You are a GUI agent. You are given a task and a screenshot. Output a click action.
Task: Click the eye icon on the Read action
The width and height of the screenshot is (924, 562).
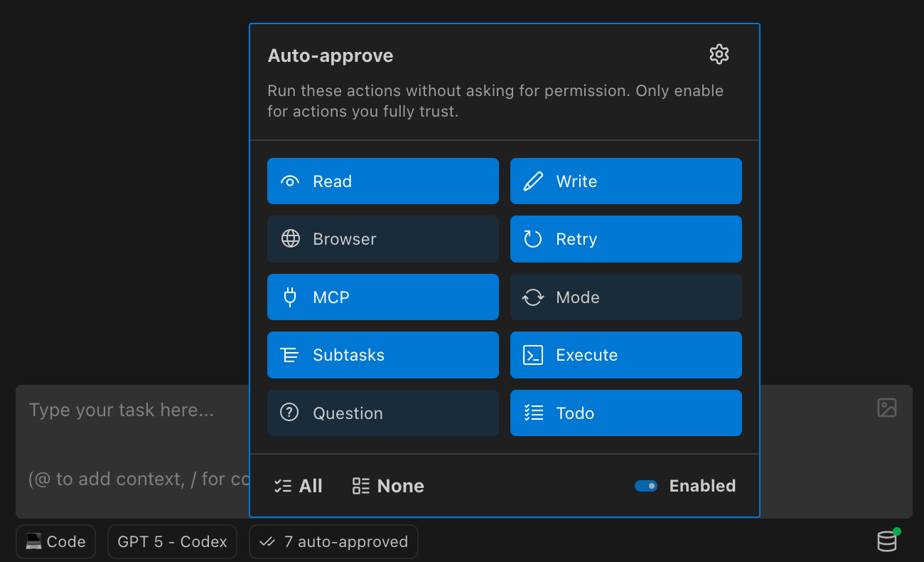coord(290,181)
